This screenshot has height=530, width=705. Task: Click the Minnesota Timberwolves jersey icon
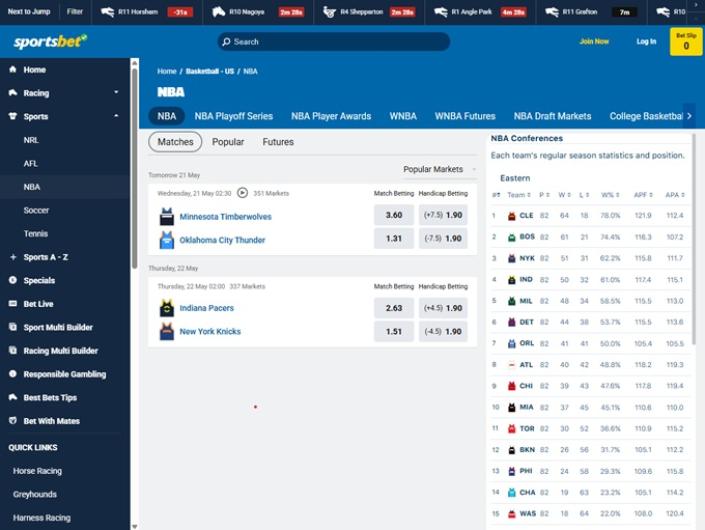pyautogui.click(x=167, y=216)
